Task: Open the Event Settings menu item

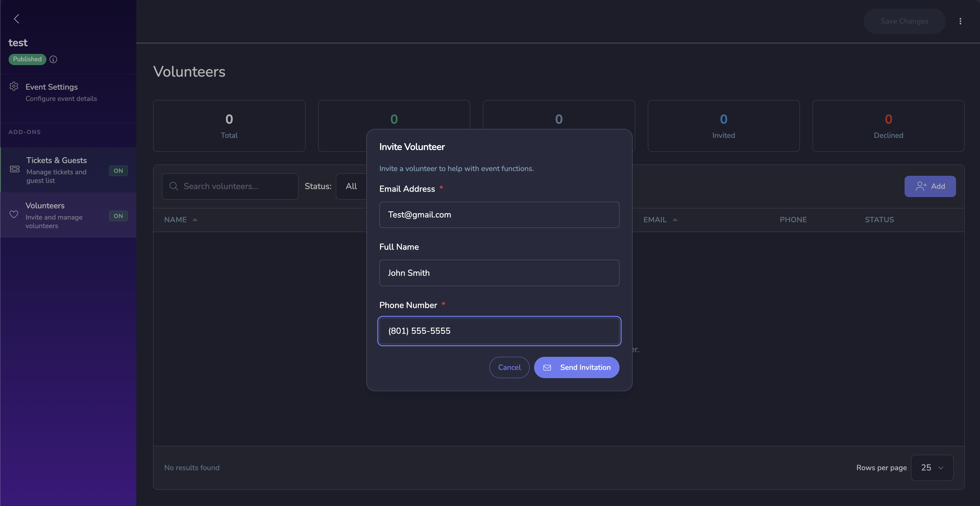Action: (x=52, y=87)
